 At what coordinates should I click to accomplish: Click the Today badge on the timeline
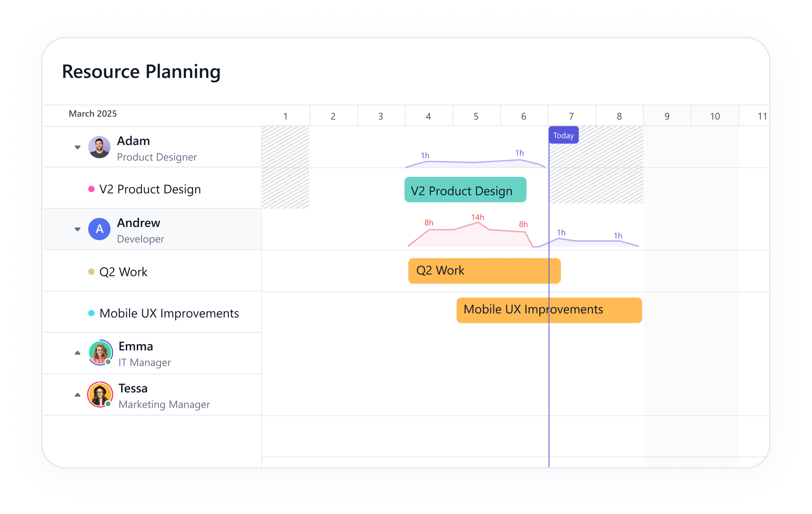[x=563, y=135]
